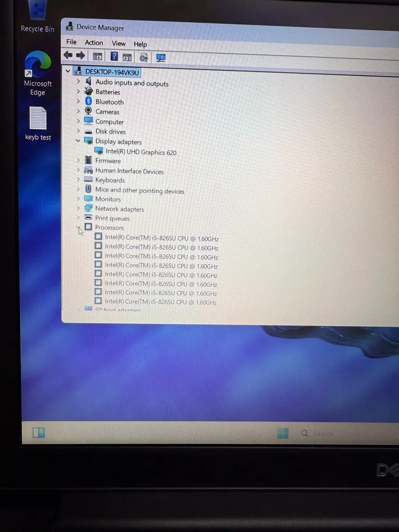Screen dimensions: 399x532
Task: Select the Mice and other pointing devices icon
Action: [x=88, y=189]
